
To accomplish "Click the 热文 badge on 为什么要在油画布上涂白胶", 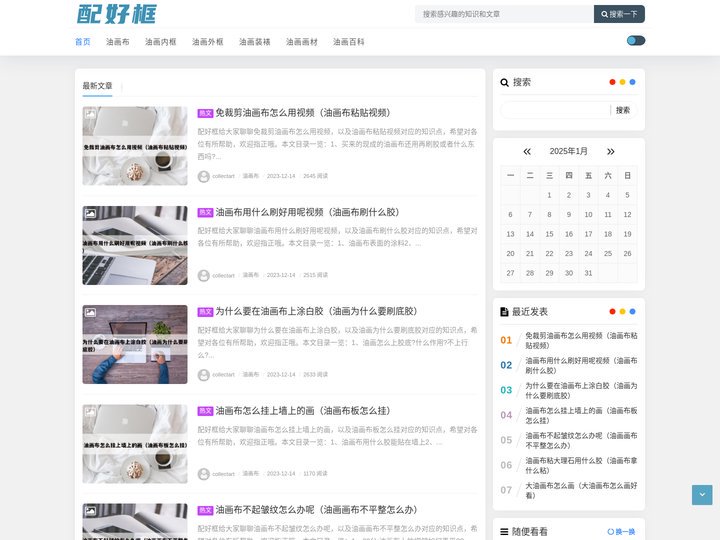I will (x=205, y=312).
